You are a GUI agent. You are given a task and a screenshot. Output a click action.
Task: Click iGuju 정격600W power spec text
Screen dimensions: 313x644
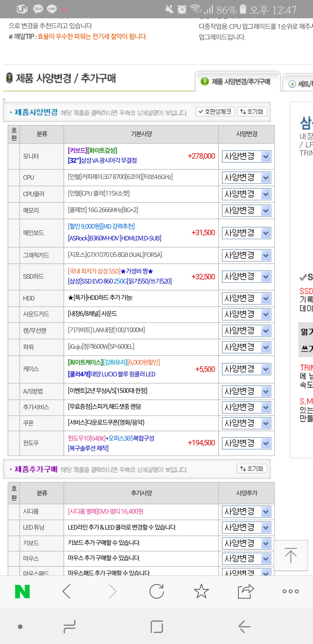click(x=101, y=347)
